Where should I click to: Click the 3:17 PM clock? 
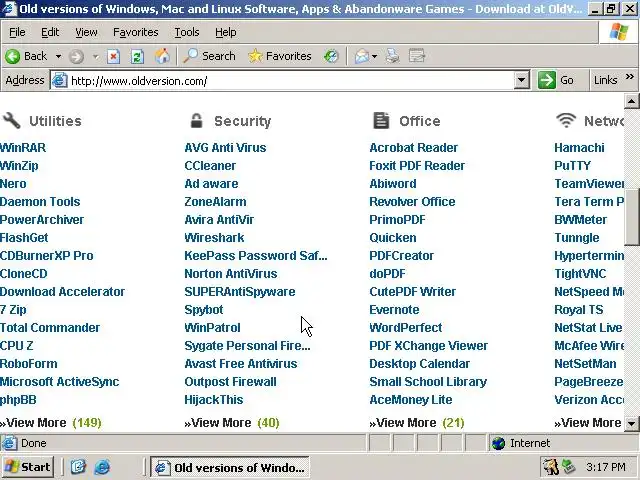[x=606, y=467]
